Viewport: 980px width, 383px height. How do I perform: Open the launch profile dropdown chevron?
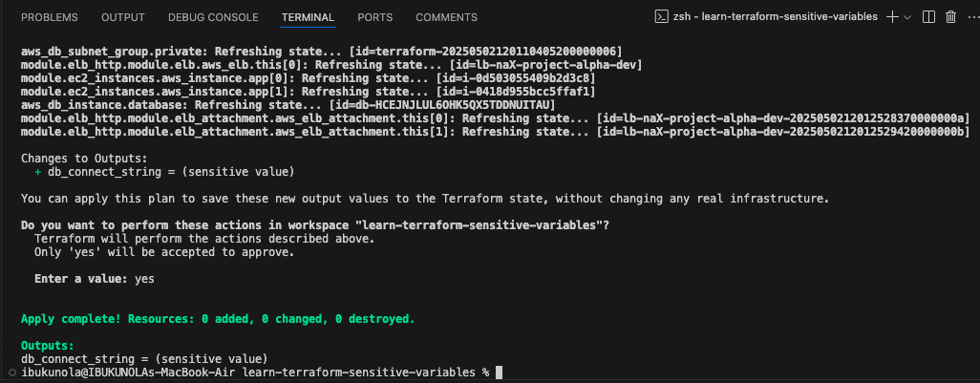coord(907,17)
